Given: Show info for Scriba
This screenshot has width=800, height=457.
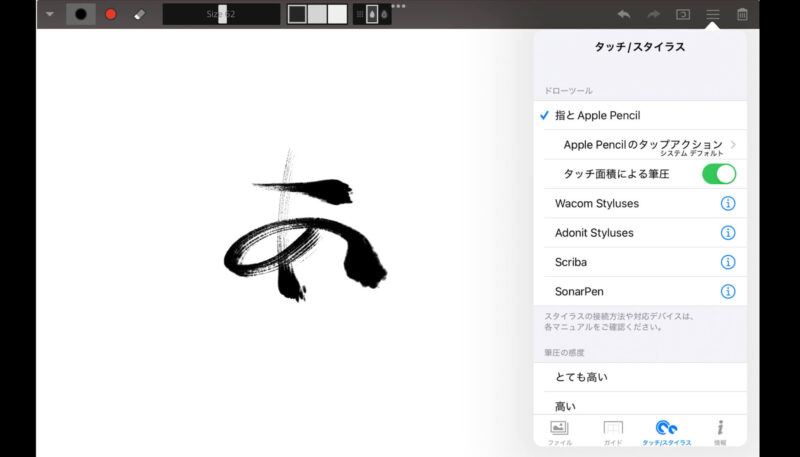Looking at the screenshot, I should click(728, 262).
